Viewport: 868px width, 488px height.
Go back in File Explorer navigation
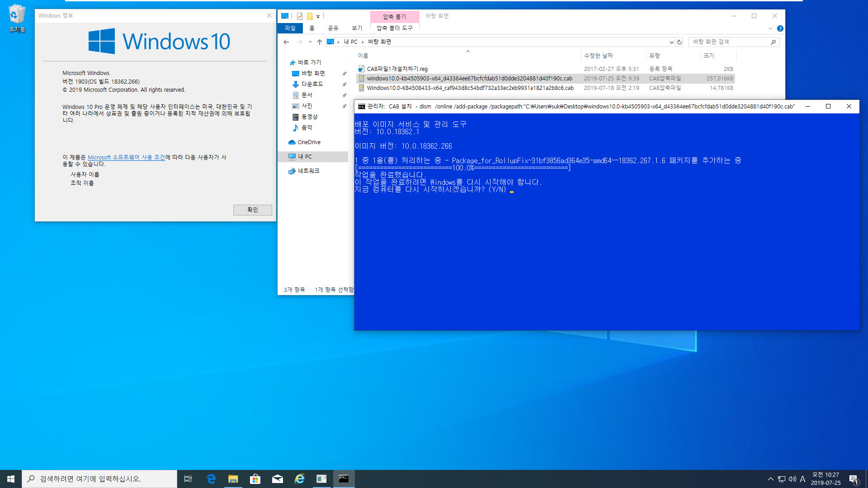tap(286, 42)
